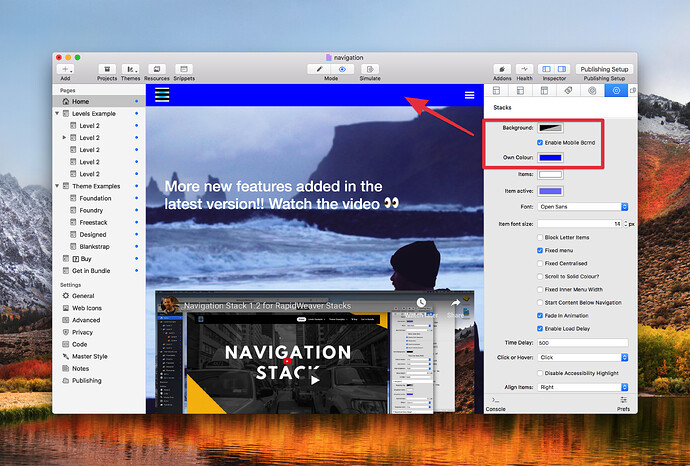Screen dimensions: 690x466
Task: Select the Foundry page in sidebar
Action: [91, 210]
